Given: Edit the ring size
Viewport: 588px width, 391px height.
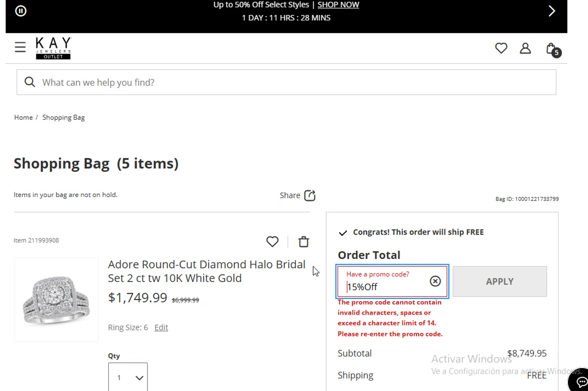Looking at the screenshot, I should click(161, 328).
